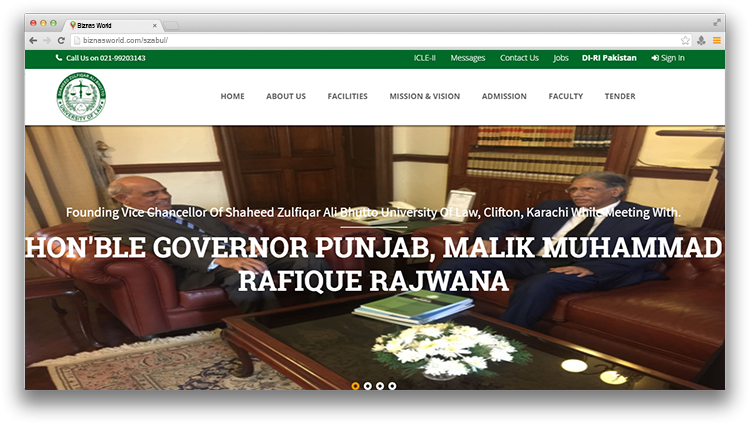Expand the Admission navigation menu

[x=504, y=96]
